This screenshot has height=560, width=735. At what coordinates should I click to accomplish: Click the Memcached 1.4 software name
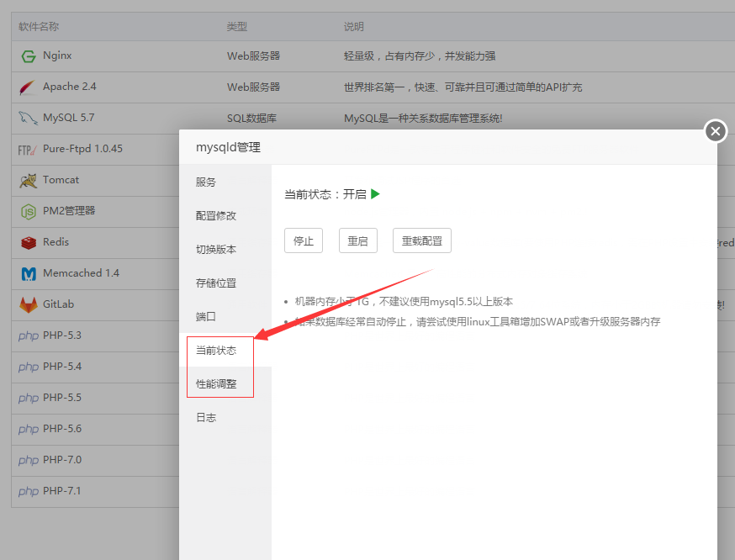pyautogui.click(x=81, y=273)
